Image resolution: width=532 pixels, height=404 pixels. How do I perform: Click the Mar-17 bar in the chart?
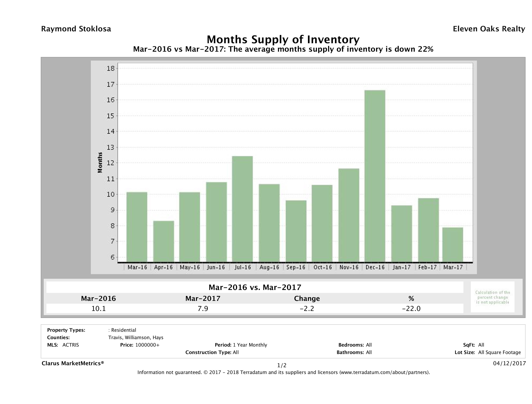[x=453, y=244]
